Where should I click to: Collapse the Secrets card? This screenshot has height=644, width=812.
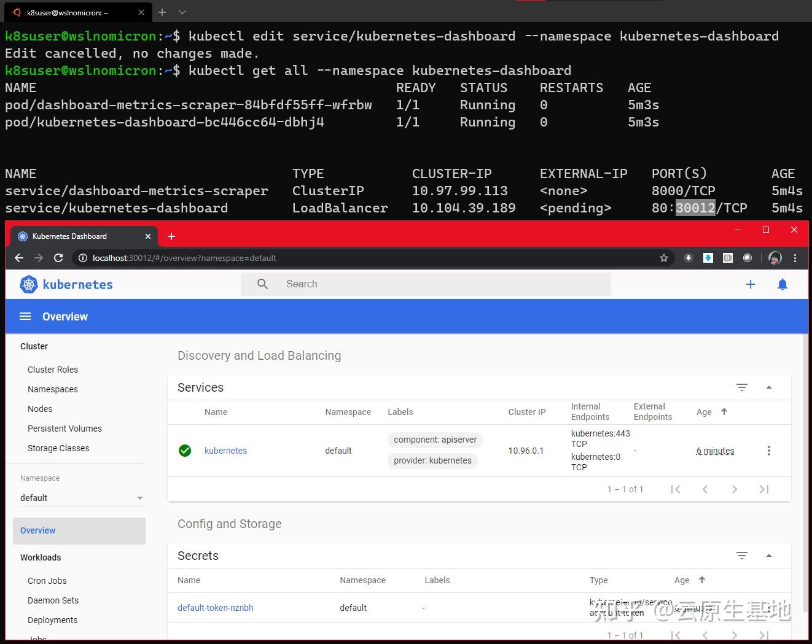point(769,556)
